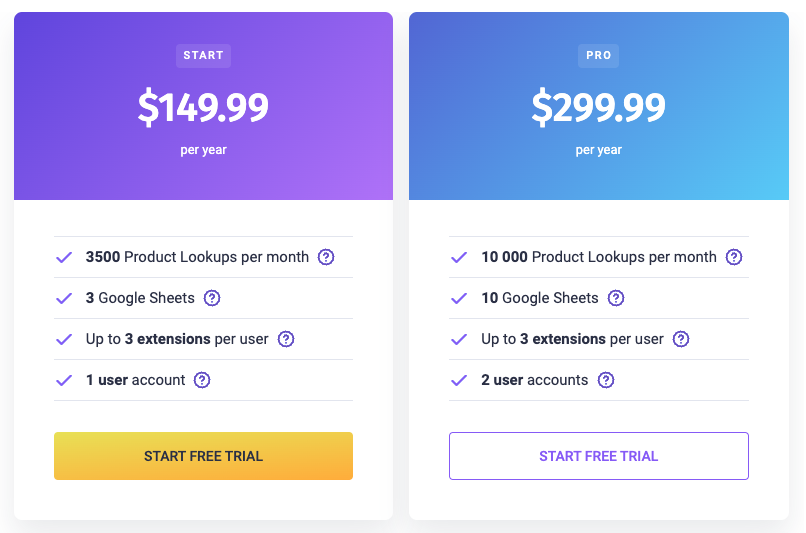
Task: Click the 3 Google Sheets feature text
Action: pos(140,298)
